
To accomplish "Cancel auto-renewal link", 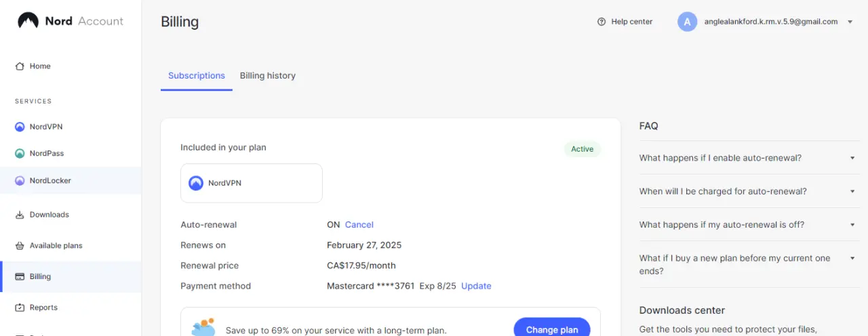I will click(x=359, y=225).
